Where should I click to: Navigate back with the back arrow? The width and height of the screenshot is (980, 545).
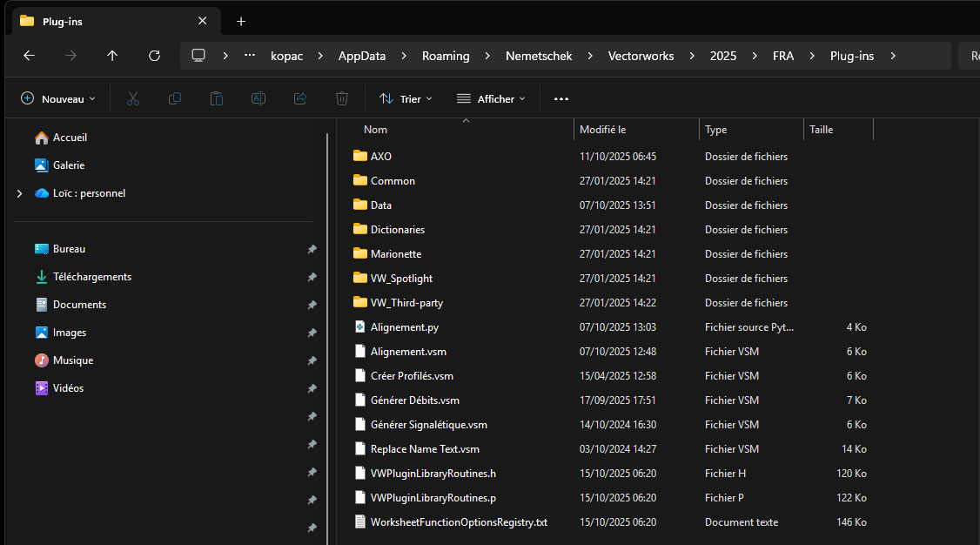[x=29, y=56]
